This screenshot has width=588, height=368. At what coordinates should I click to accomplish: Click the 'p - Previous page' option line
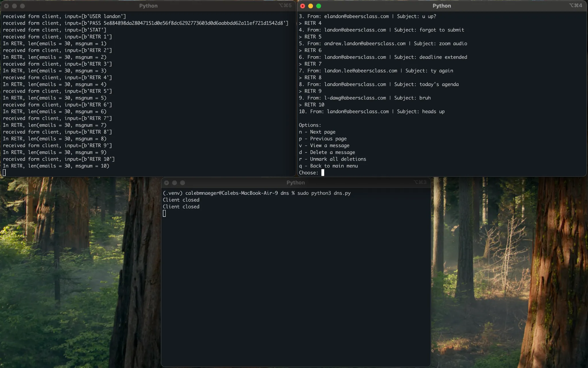[323, 139]
